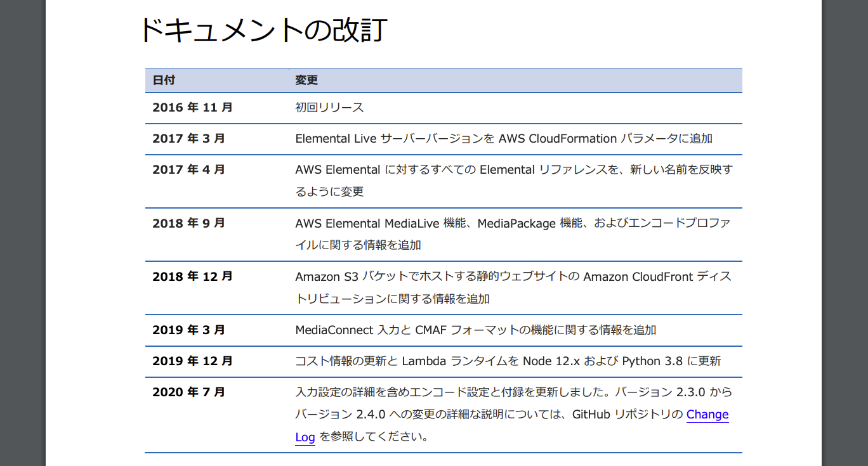
Task: Click the date 2017 年 4 月
Action: coord(188,170)
